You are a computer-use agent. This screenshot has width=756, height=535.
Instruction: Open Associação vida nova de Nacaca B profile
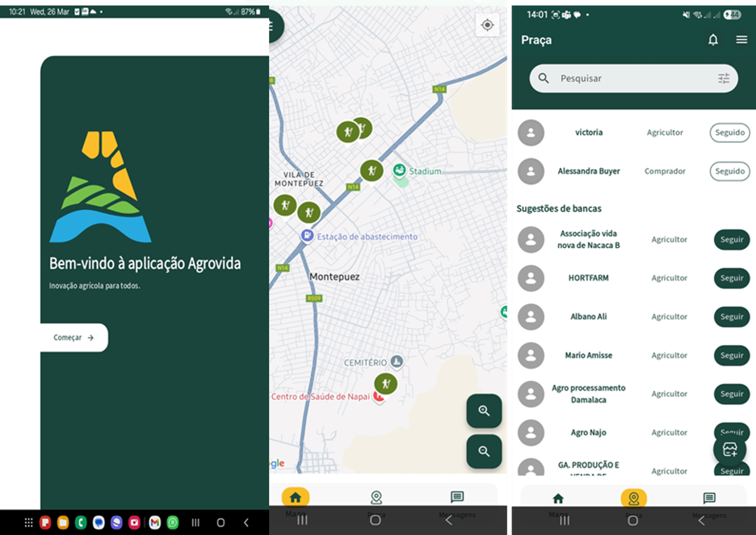pyautogui.click(x=588, y=239)
